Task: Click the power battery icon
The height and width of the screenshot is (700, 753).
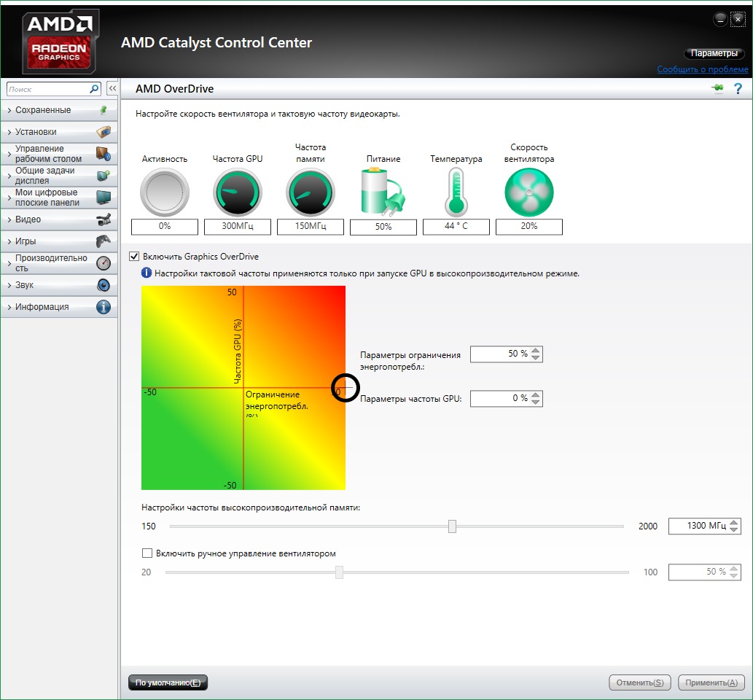Action: [x=383, y=192]
